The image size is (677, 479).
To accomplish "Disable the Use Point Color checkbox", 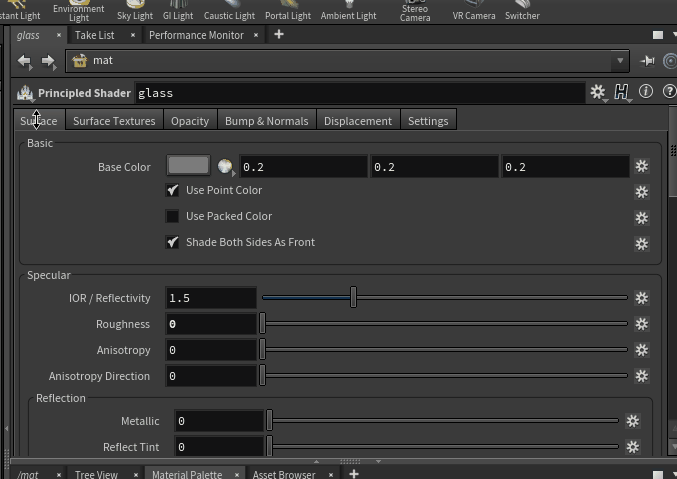I will click(x=173, y=190).
